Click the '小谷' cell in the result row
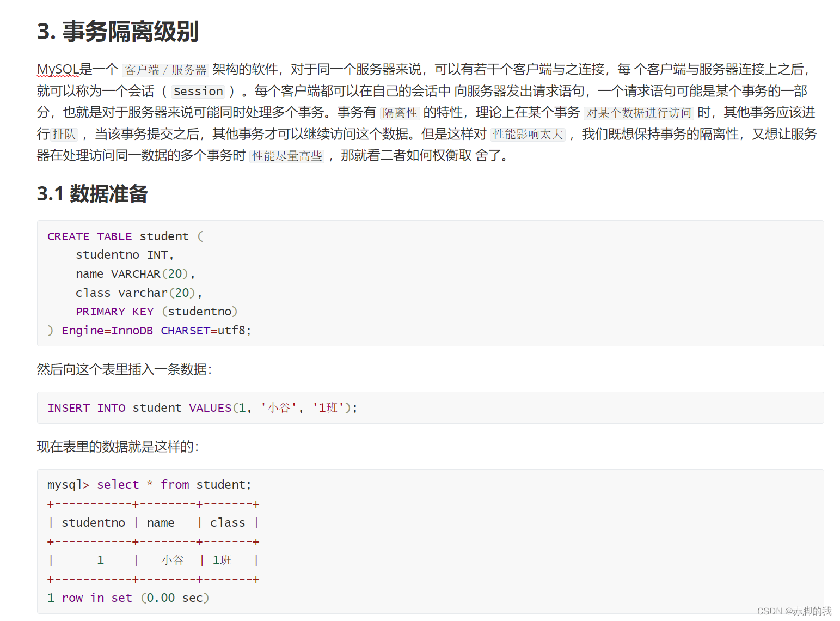The width and height of the screenshot is (840, 621). click(173, 561)
